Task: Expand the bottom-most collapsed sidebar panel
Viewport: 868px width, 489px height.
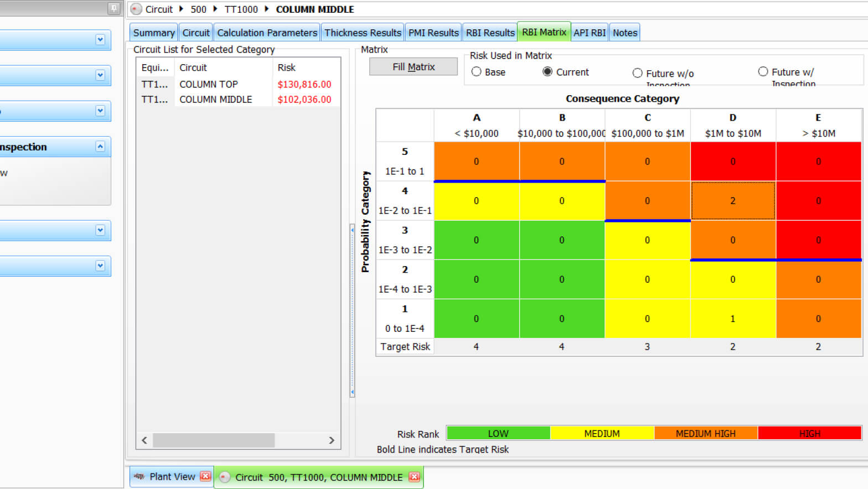Action: (100, 266)
